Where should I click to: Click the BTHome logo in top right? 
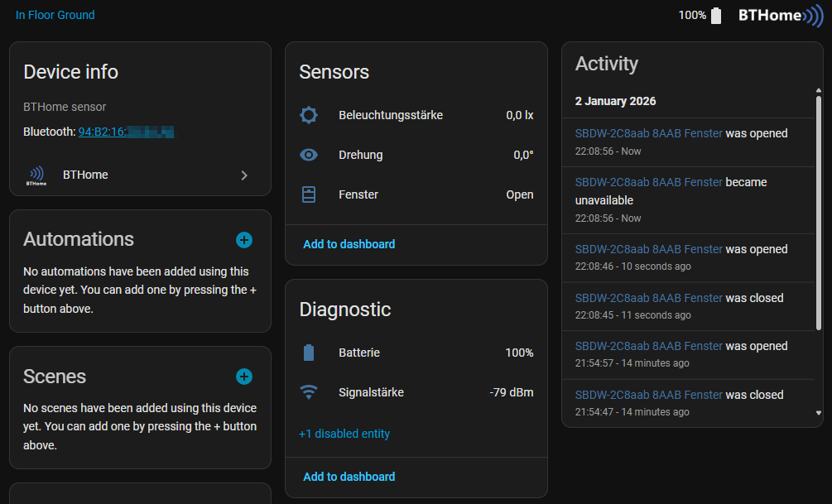[x=781, y=15]
